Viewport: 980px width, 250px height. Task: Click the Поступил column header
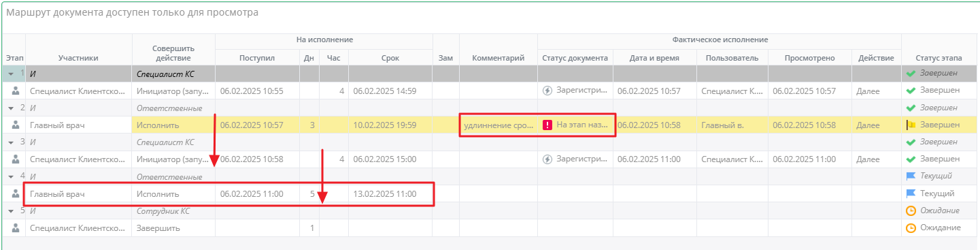click(257, 58)
